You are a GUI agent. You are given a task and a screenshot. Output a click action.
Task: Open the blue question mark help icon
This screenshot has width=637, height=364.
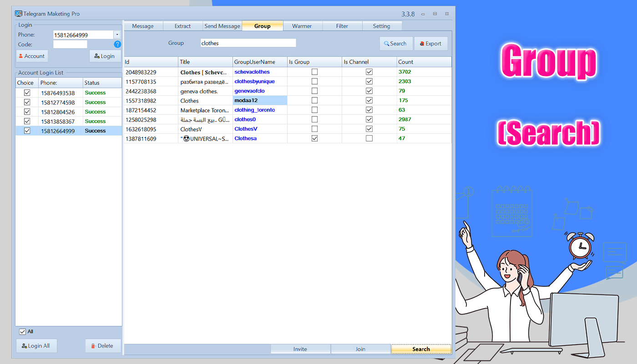click(117, 44)
